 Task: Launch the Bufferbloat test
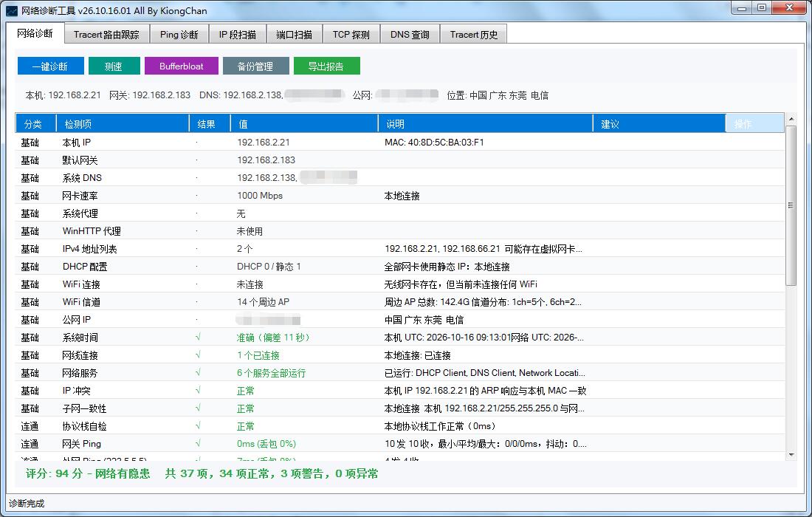(182, 66)
